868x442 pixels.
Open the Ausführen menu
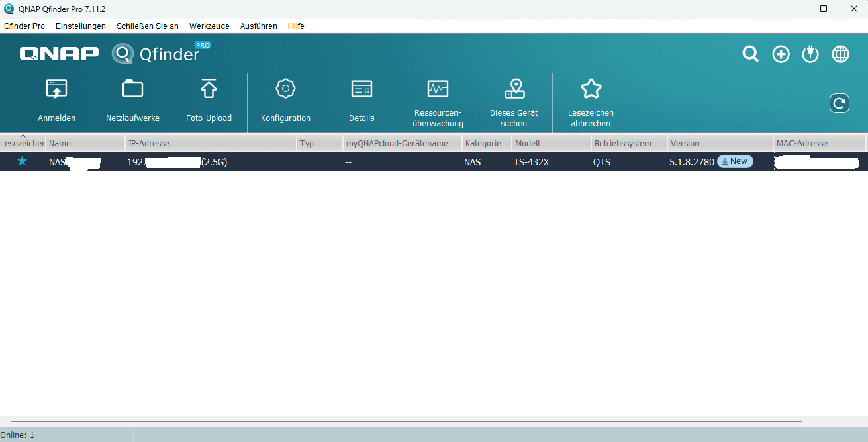(x=259, y=26)
